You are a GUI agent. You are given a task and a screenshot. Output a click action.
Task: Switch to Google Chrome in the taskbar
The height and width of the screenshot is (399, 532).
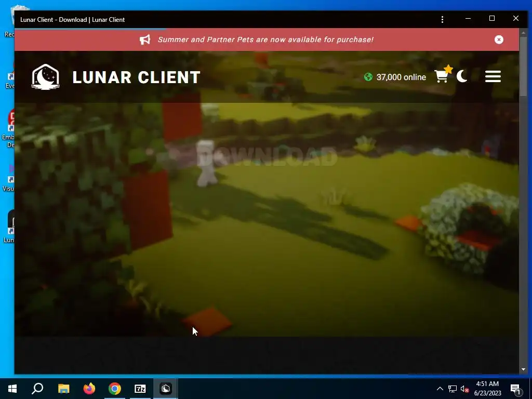pyautogui.click(x=115, y=389)
